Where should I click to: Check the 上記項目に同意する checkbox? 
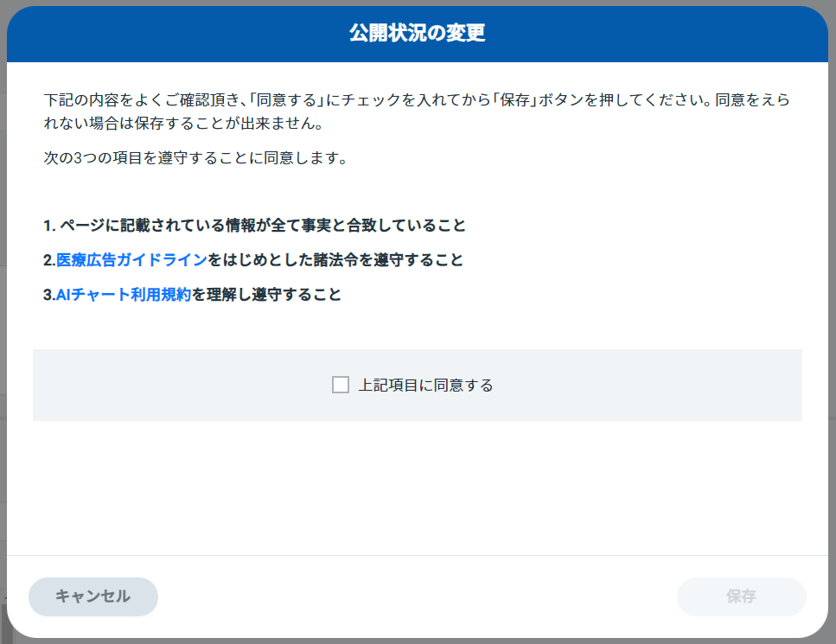[x=340, y=385]
